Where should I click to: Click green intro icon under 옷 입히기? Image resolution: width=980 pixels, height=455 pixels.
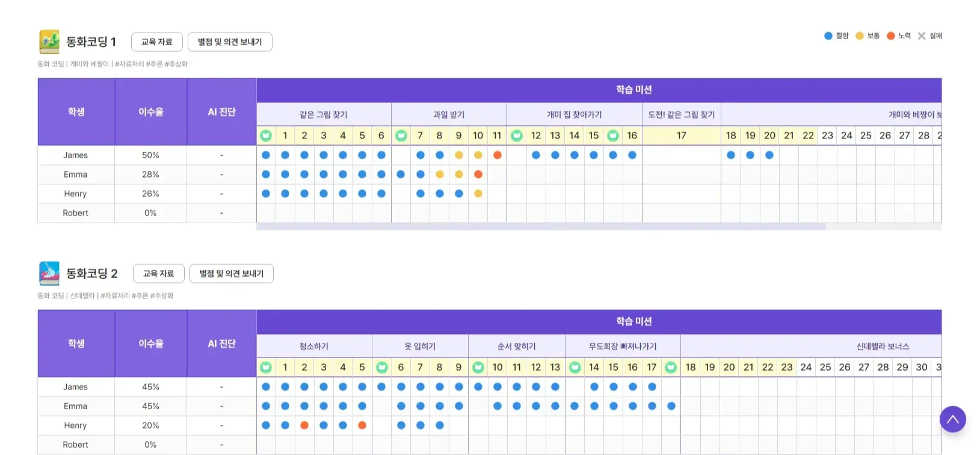(382, 368)
